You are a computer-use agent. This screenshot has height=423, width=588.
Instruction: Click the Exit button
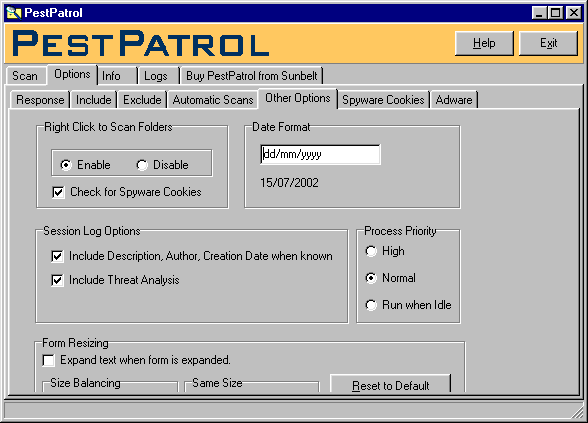(548, 43)
